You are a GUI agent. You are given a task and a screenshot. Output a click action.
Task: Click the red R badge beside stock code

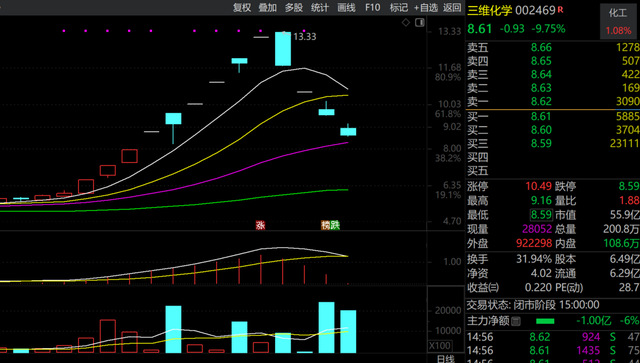pyautogui.click(x=560, y=9)
